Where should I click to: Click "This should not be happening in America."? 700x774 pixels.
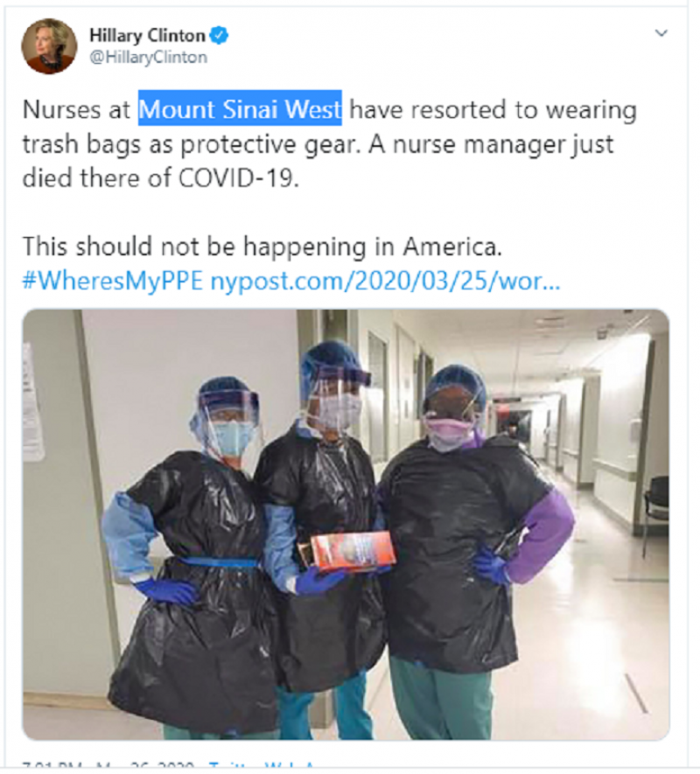(262, 247)
